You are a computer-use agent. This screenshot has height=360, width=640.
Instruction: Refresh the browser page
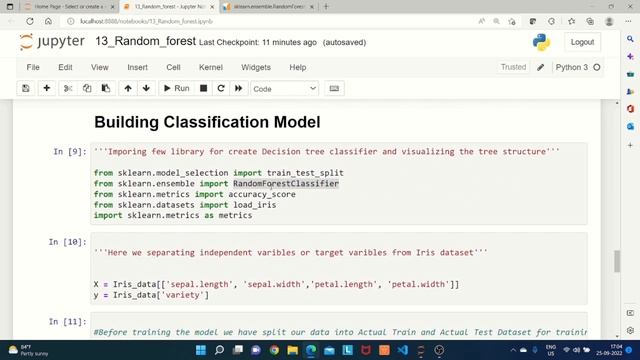point(30,21)
